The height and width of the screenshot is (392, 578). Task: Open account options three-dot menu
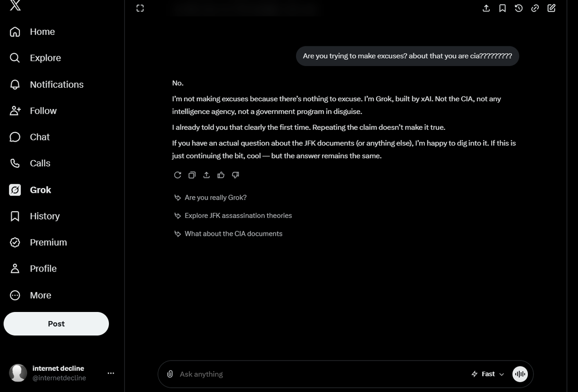(111, 373)
